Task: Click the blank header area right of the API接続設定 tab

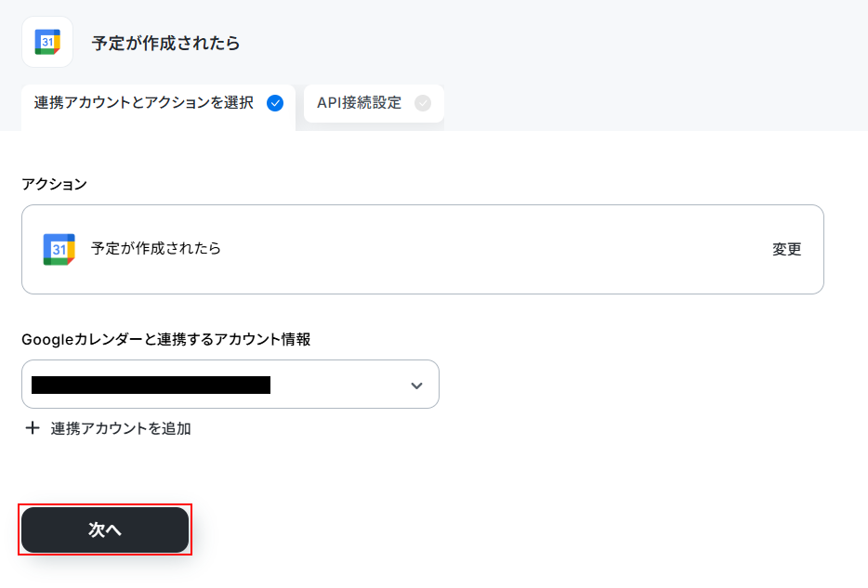Action: pos(655,103)
